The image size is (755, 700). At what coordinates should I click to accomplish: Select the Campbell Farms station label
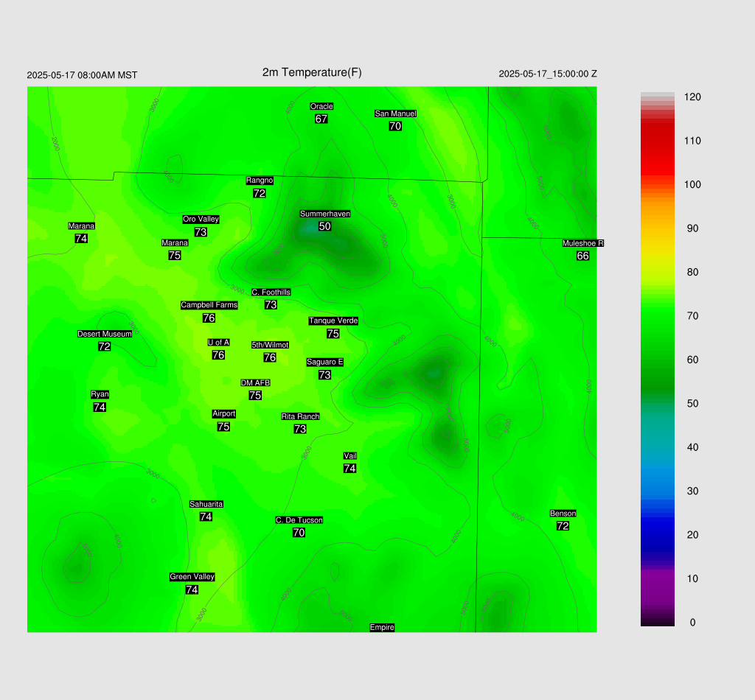pyautogui.click(x=209, y=305)
